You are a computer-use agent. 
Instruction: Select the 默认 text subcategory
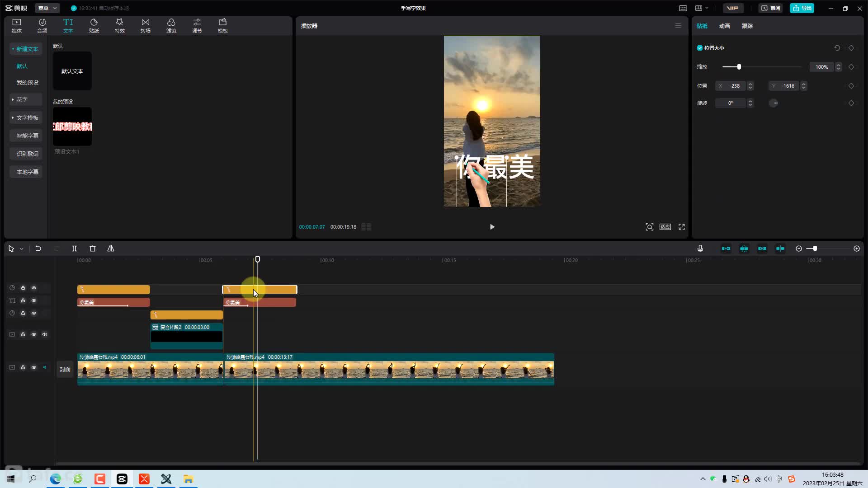(x=22, y=66)
